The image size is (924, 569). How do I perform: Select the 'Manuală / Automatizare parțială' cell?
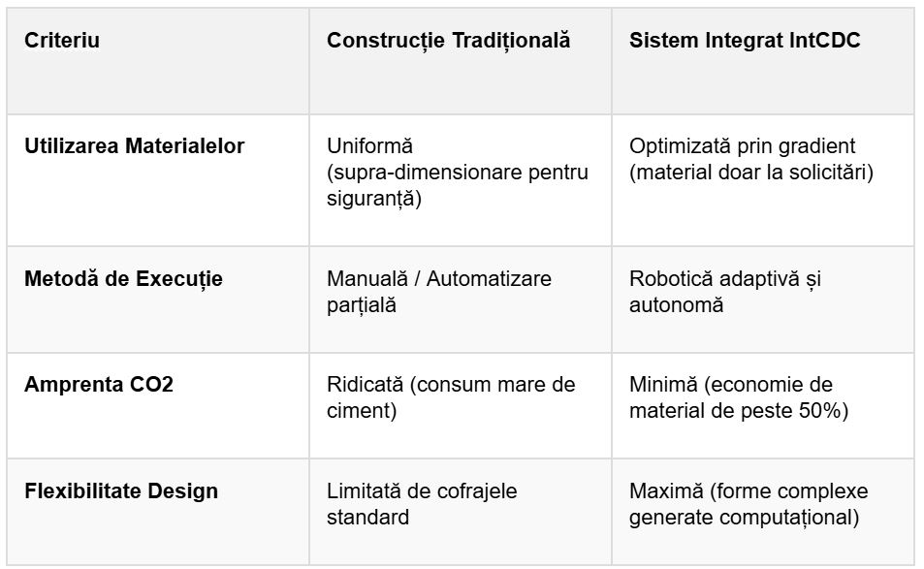pos(438,292)
